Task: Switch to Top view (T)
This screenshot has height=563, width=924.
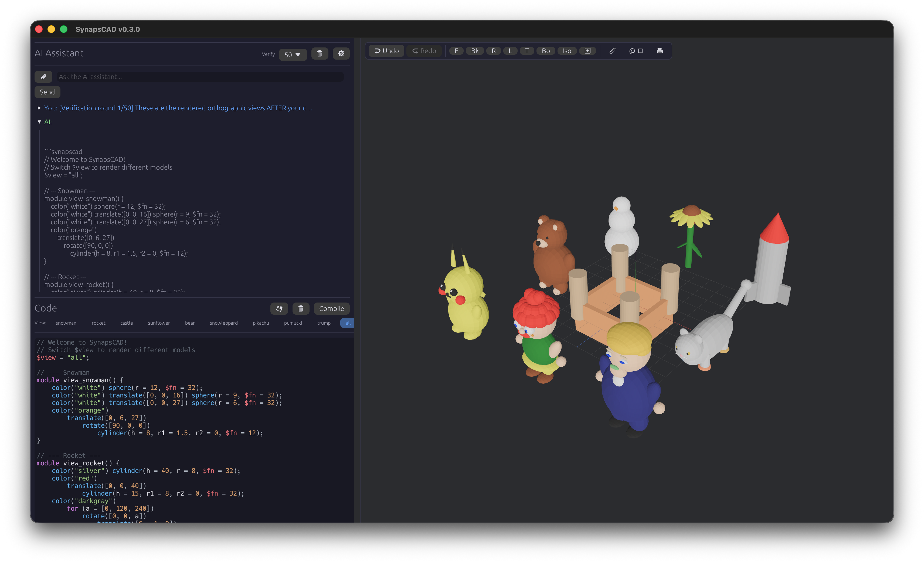Action: 527,51
